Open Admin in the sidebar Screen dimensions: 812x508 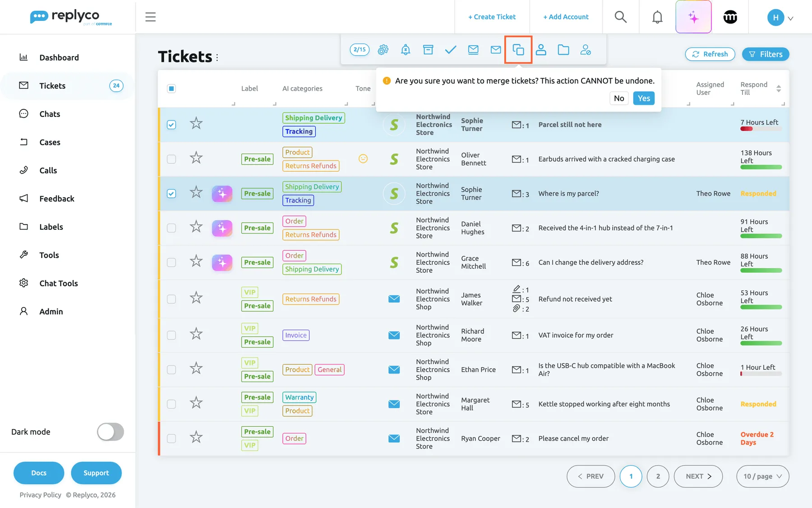[51, 312]
